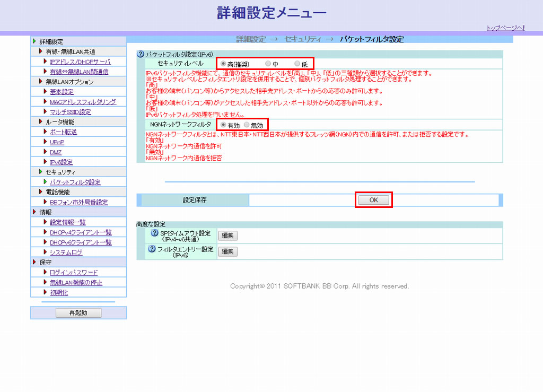Image resolution: width=543 pixels, height=392 pixels.
Task: Open ポート転送 settings page
Action: click(63, 132)
